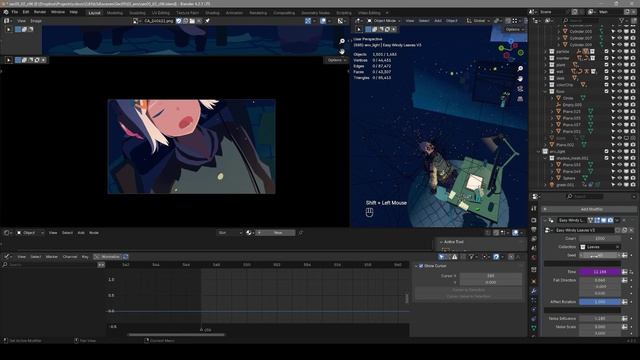Click the outliner filter funnel icon
The width and height of the screenshot is (640, 360).
622,20
